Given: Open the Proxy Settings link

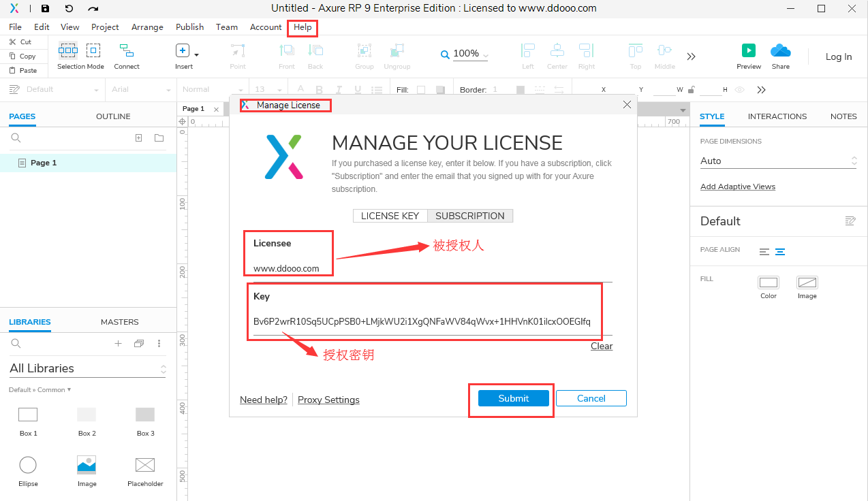Looking at the screenshot, I should point(328,400).
